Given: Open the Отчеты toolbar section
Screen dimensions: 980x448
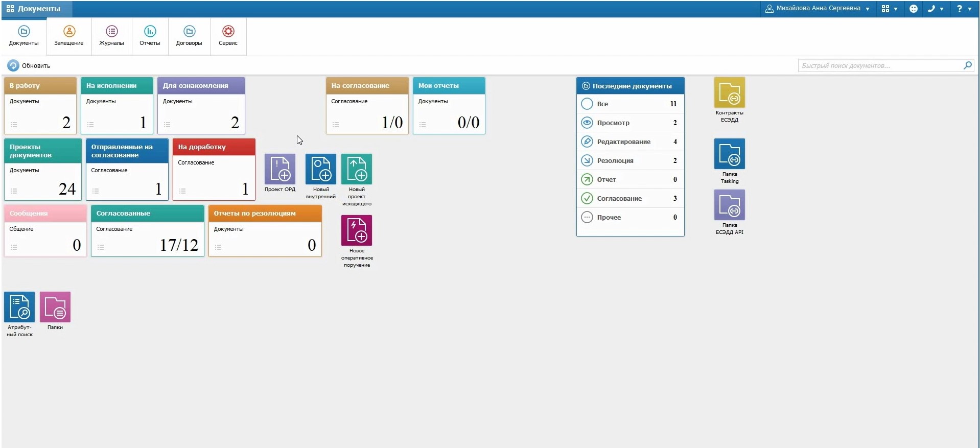Looking at the screenshot, I should [x=150, y=36].
